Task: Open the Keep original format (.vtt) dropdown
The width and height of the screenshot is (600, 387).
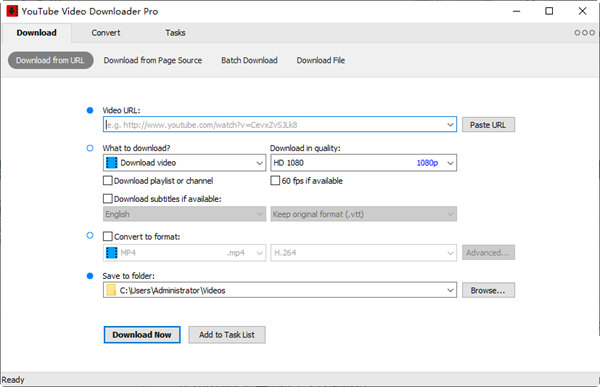Action: (364, 214)
